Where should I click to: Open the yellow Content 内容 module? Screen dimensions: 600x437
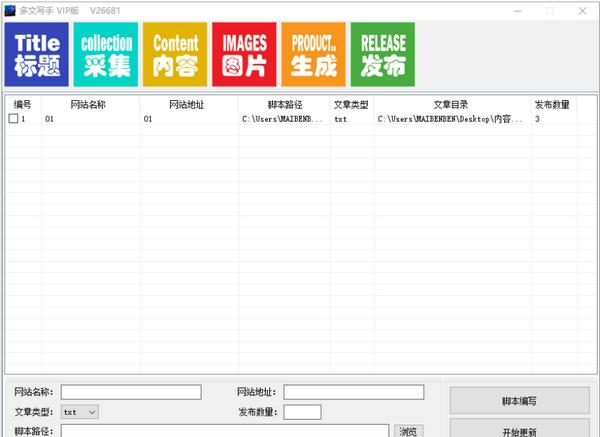click(175, 54)
